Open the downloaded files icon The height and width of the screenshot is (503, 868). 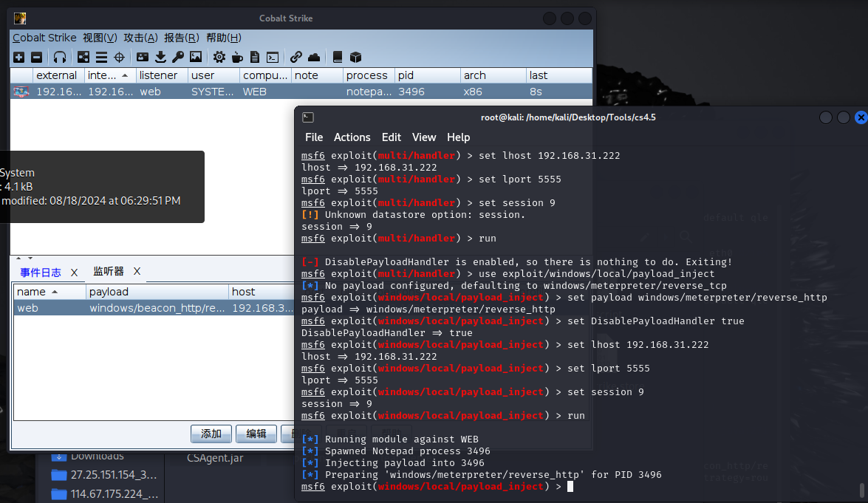(160, 57)
